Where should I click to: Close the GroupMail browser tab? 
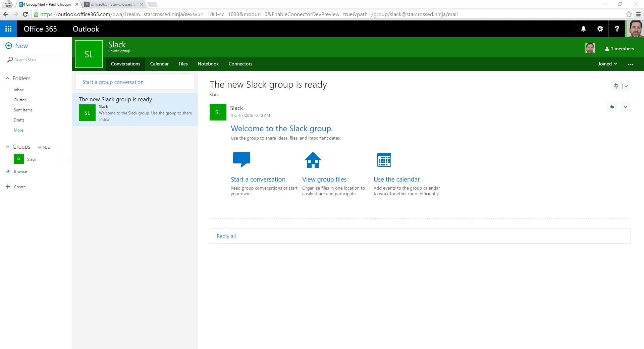click(77, 4)
